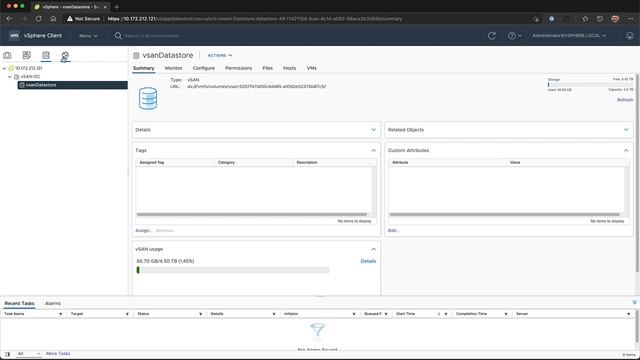640x360 pixels.
Task: Click the vSAN usage progress bar
Action: tap(233, 270)
